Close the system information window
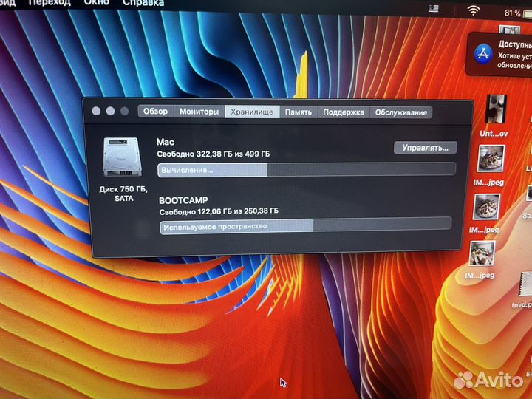This screenshot has height=399, width=532. [96, 111]
